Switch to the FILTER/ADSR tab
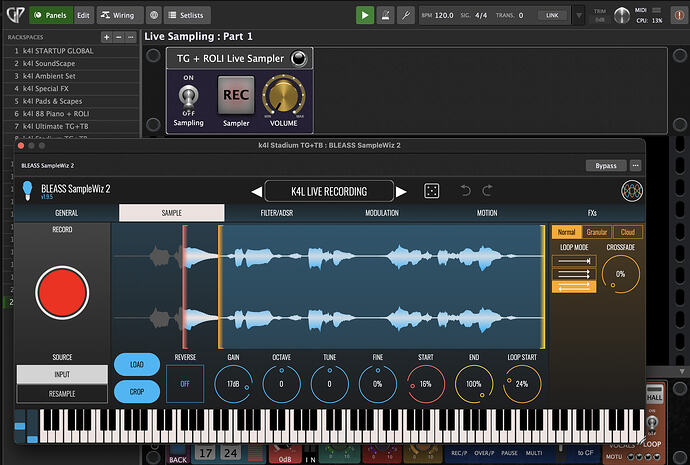 click(x=277, y=213)
